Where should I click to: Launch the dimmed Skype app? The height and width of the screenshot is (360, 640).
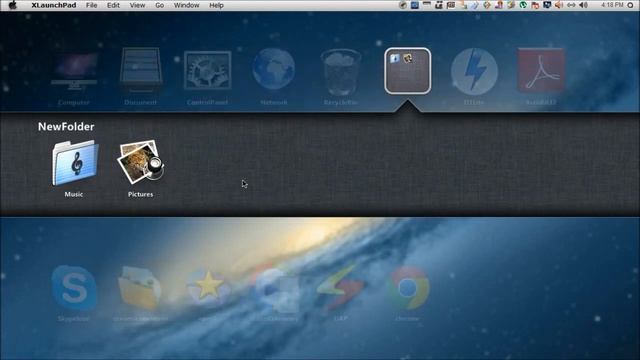click(x=74, y=288)
